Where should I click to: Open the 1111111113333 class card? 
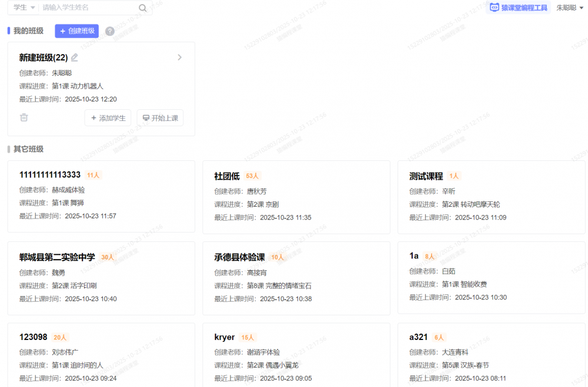(x=101, y=196)
